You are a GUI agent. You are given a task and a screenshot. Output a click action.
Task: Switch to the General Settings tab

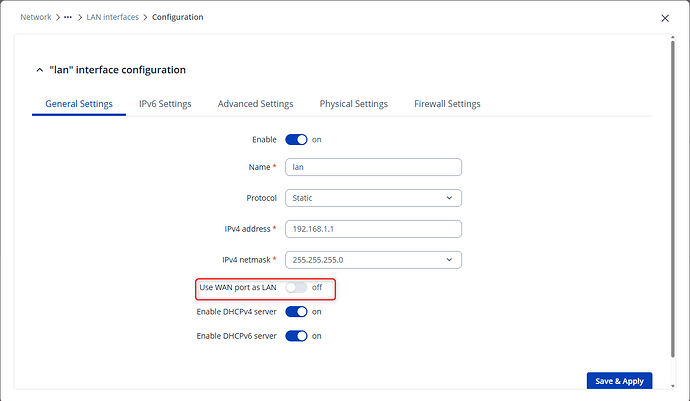point(79,104)
